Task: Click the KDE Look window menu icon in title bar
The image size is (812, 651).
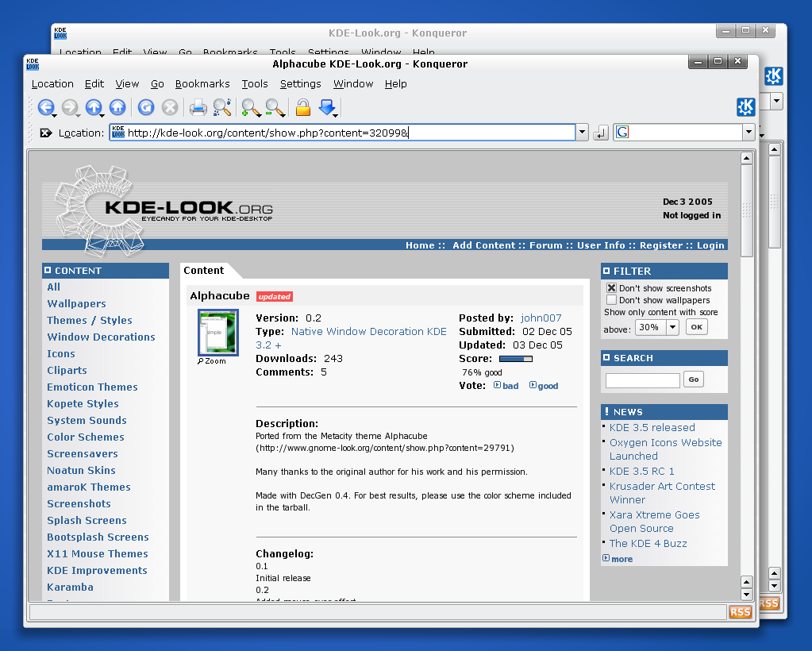Action: point(33,64)
